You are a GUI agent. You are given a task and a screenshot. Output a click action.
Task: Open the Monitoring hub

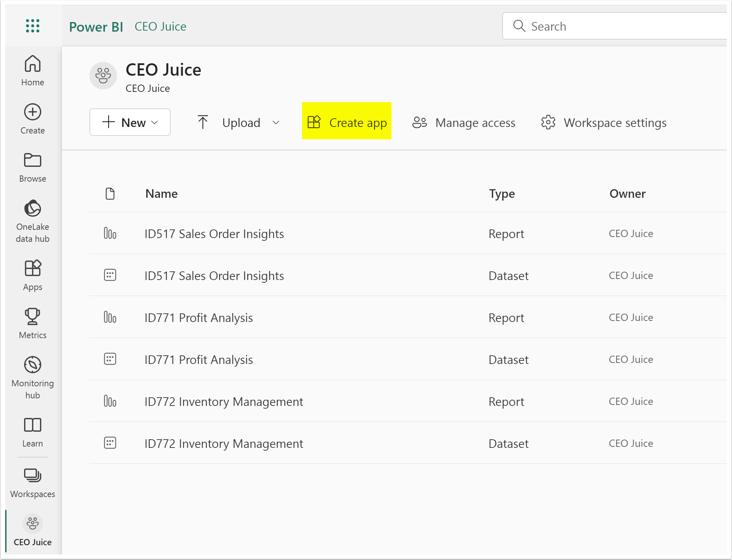(x=33, y=378)
